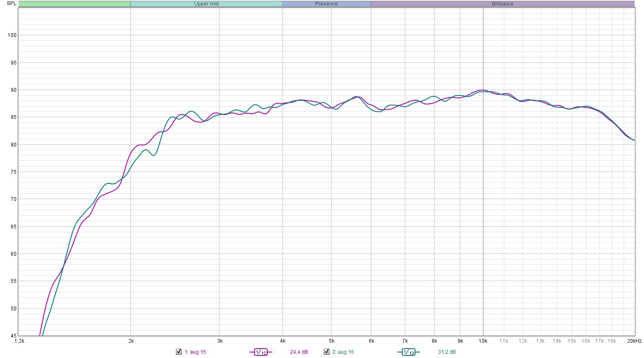Click the "18k" frequency axis label
644x358 pixels.
tap(612, 341)
